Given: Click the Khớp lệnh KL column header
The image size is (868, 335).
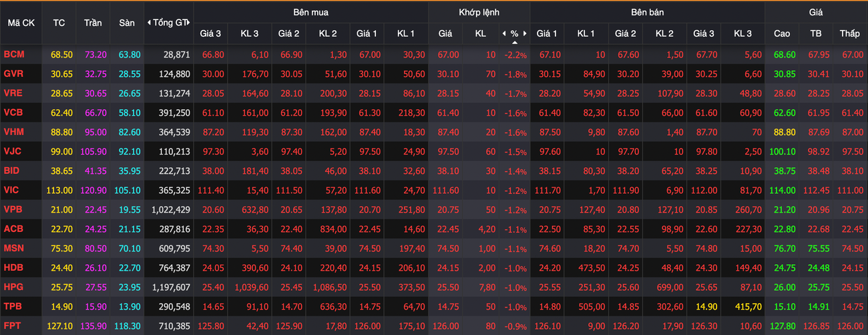Looking at the screenshot, I should pyautogui.click(x=481, y=33).
